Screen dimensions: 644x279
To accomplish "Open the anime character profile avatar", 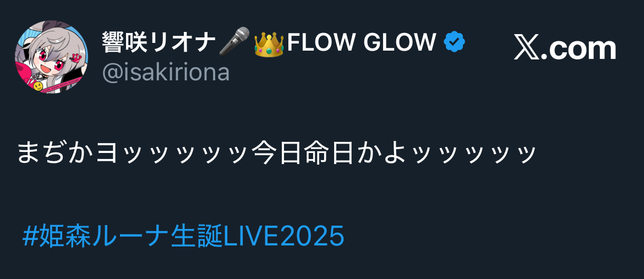I will (x=51, y=57).
